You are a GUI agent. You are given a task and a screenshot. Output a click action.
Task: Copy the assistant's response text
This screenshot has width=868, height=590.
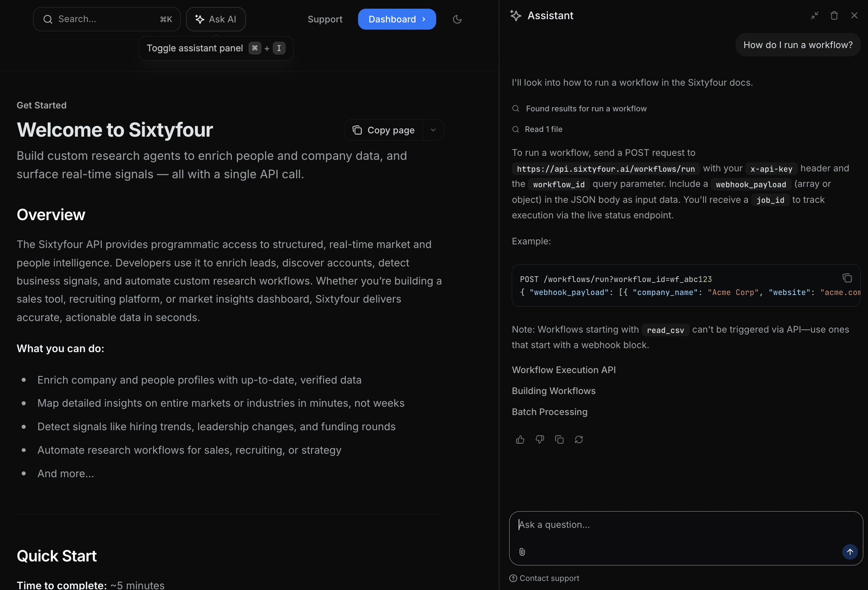[559, 440]
